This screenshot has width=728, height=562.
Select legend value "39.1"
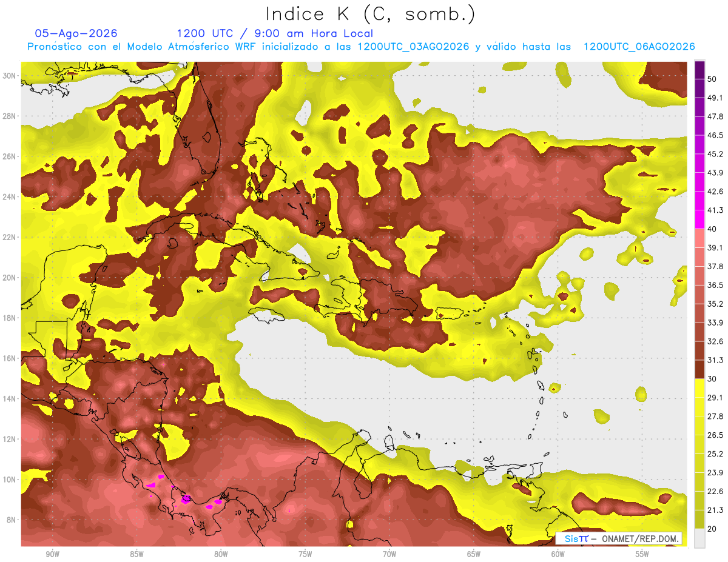715,247
